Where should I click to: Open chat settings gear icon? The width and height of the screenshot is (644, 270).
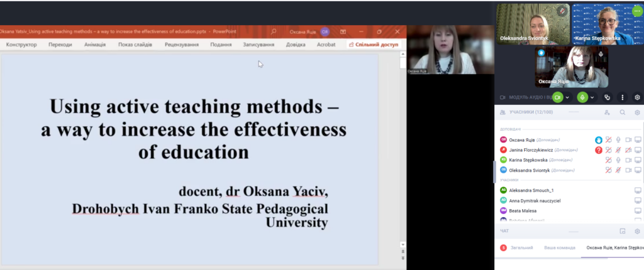click(637, 231)
